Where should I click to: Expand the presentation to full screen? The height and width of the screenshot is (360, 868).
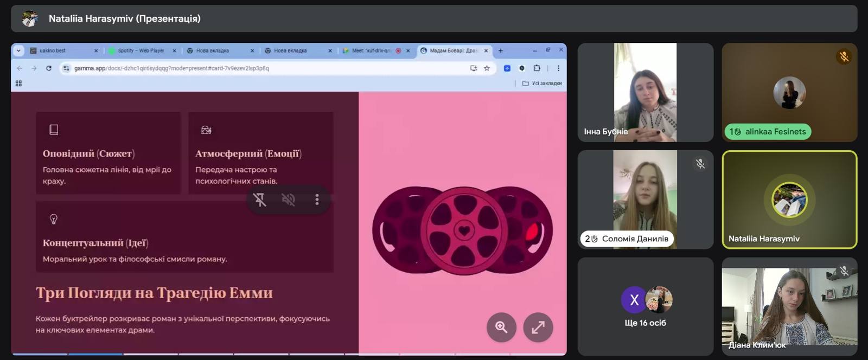(538, 327)
